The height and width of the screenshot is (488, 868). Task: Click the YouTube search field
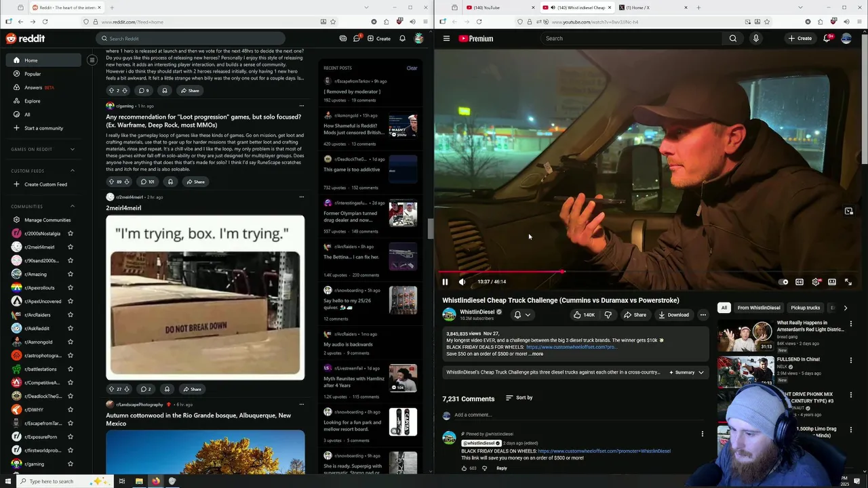pos(631,39)
